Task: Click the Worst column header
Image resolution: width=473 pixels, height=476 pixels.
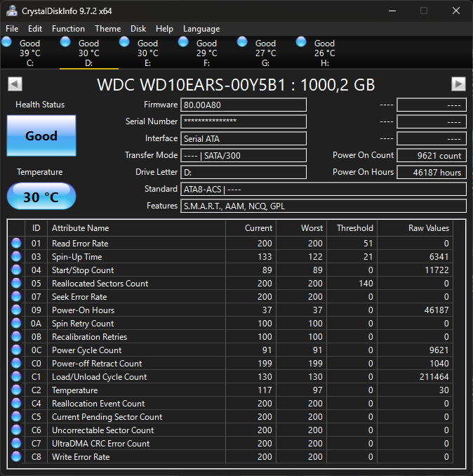Action: 301,228
